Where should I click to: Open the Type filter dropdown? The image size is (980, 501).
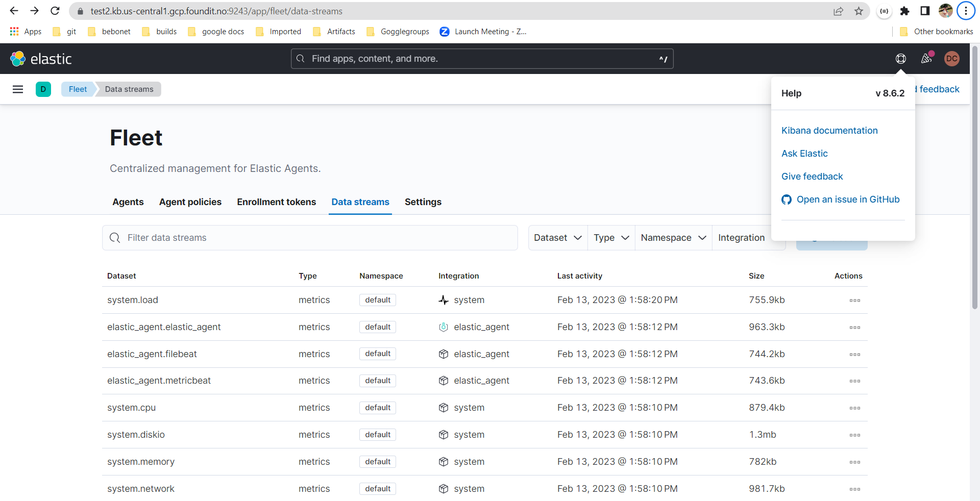611,237
